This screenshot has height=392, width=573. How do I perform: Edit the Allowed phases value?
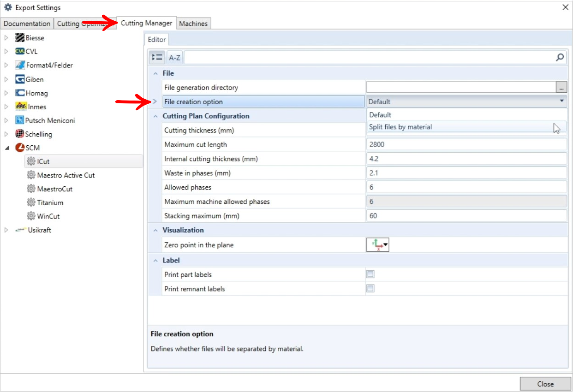(466, 187)
